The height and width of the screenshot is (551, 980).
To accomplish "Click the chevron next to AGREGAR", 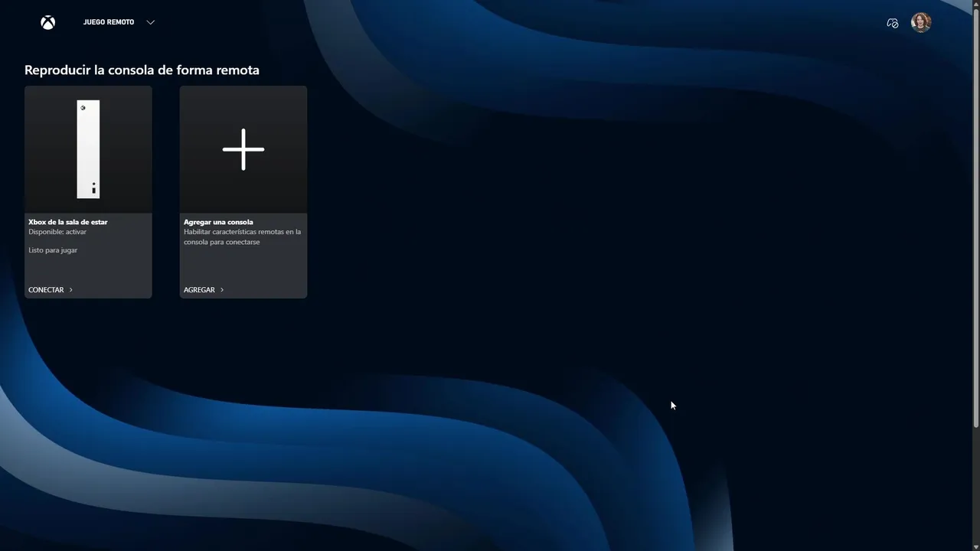I will coord(222,290).
